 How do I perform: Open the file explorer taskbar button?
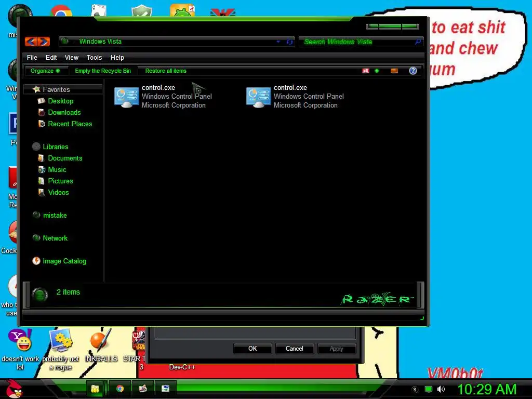[95, 389]
